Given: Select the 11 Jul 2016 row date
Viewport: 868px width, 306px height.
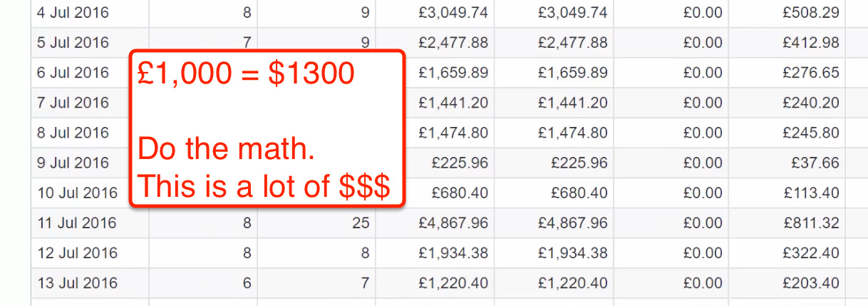Looking at the screenshot, I should (x=76, y=223).
